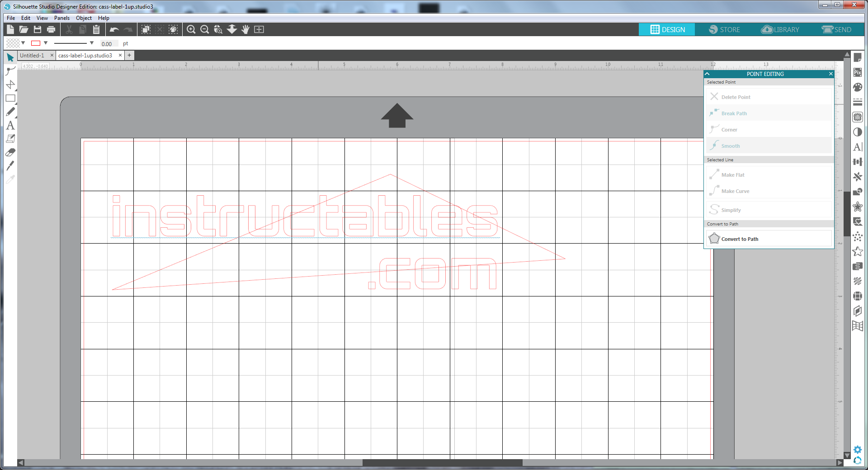Open the Modify panel

[x=858, y=192]
